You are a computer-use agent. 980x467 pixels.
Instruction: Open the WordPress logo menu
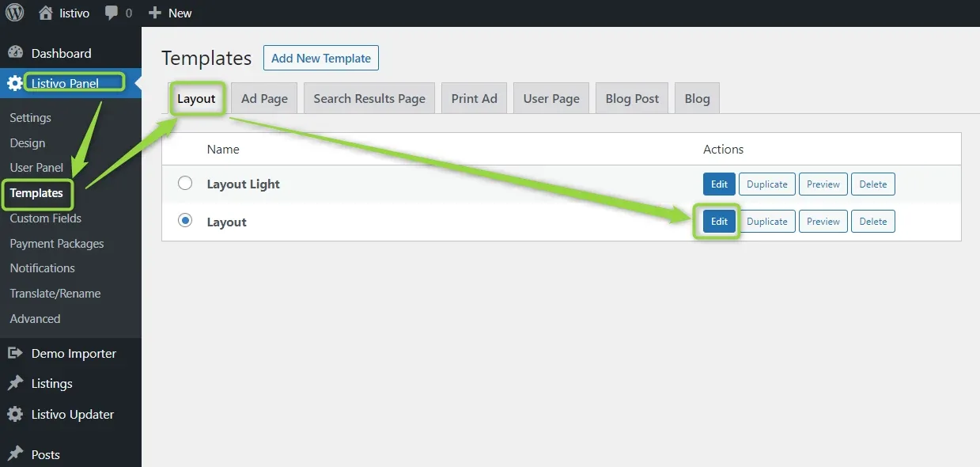click(x=15, y=13)
